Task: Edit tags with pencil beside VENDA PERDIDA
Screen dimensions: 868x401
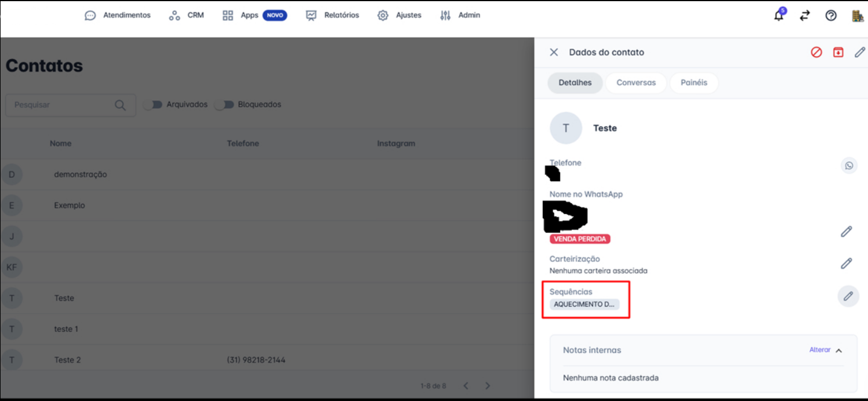Action: click(x=847, y=232)
